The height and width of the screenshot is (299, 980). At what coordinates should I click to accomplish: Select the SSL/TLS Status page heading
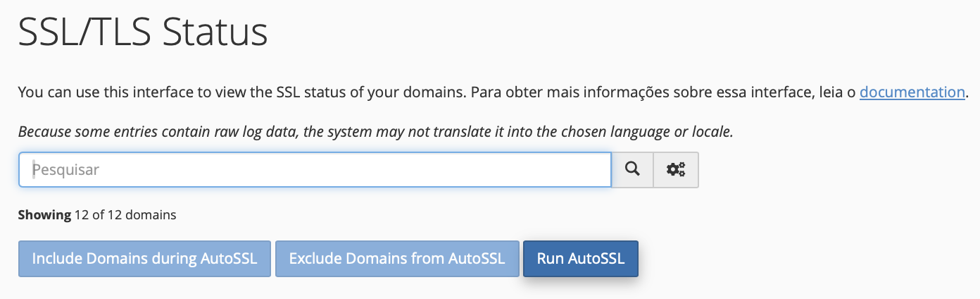143,32
